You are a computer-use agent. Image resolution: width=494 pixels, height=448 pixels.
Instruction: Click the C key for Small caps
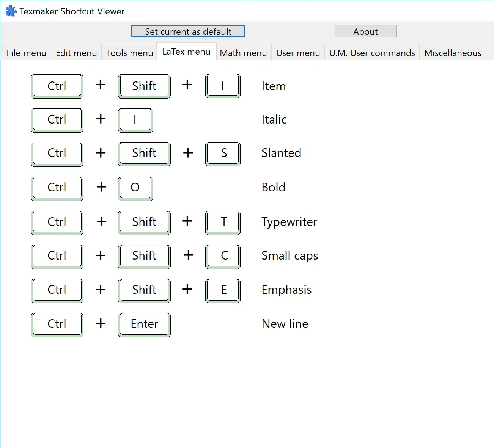223,256
